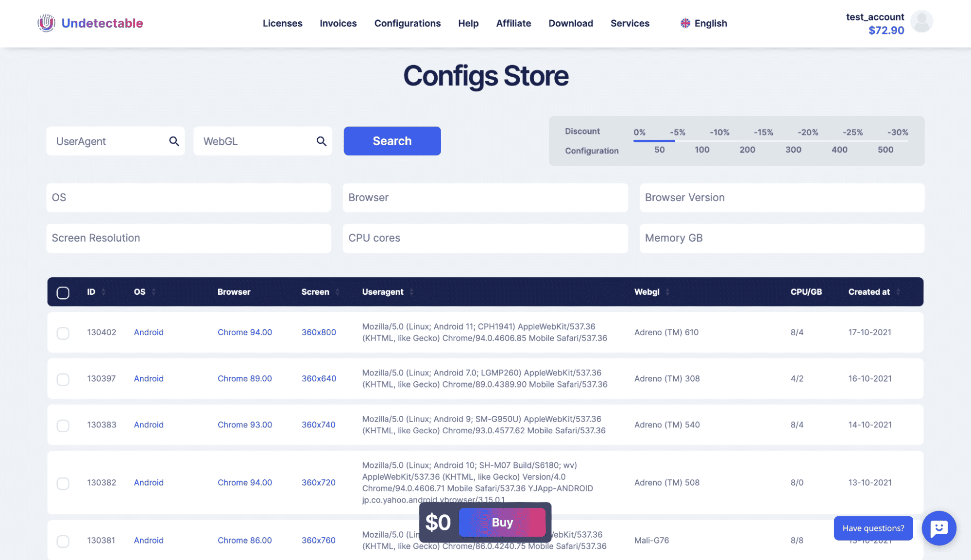Image resolution: width=971 pixels, height=560 pixels.
Task: Check the box for config 130382
Action: pyautogui.click(x=63, y=483)
